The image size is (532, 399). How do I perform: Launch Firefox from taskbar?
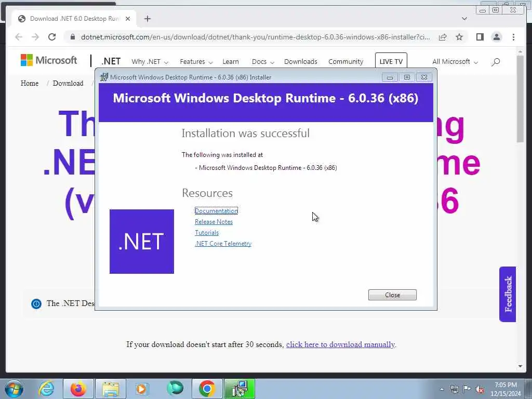click(78, 389)
